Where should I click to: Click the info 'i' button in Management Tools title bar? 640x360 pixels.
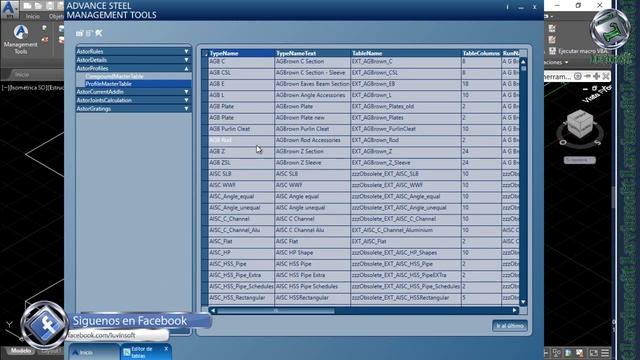507,7
